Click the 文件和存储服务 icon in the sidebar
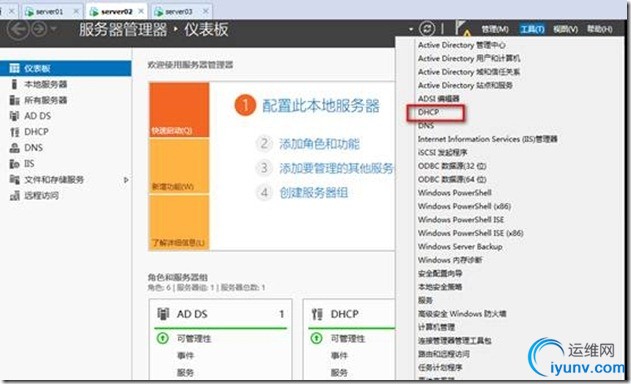Screen dimensions: 631x384 (x=14, y=180)
